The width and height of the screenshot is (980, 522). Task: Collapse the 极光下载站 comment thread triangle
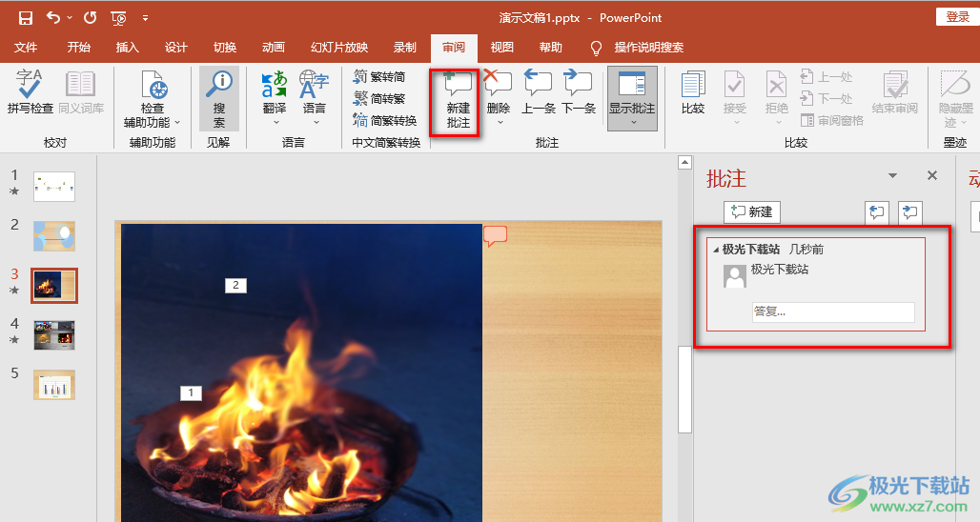click(716, 250)
